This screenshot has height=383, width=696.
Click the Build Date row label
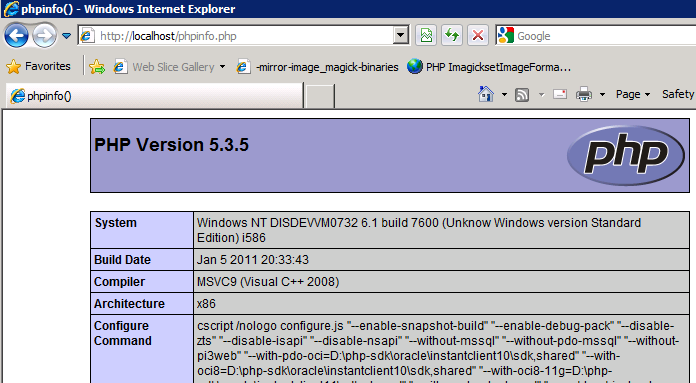coord(123,260)
